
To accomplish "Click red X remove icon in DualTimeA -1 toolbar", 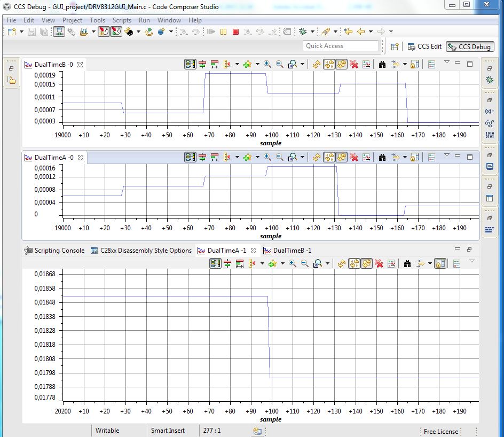I will click(379, 264).
